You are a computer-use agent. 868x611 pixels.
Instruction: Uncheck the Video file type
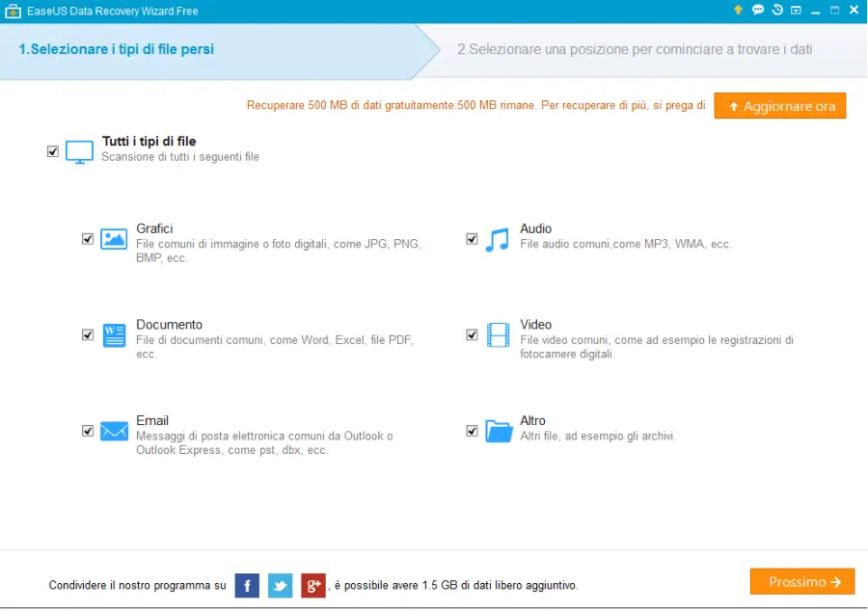pos(473,334)
